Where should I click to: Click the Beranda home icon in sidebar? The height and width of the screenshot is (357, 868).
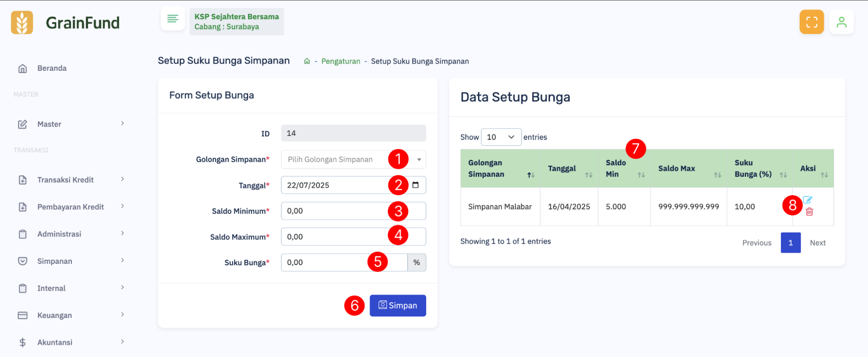coord(23,68)
